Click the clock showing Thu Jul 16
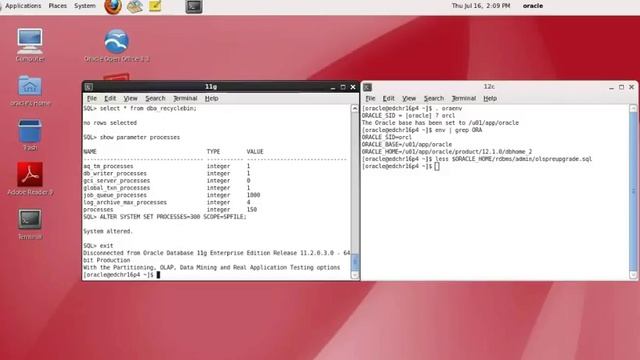The height and width of the screenshot is (360, 640). point(481,6)
